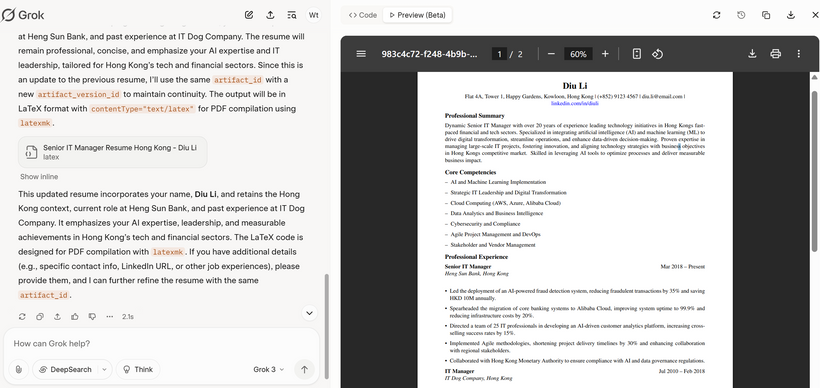
Task: Click the linkedin.com/in/diuli link in resume
Action: coord(575,104)
